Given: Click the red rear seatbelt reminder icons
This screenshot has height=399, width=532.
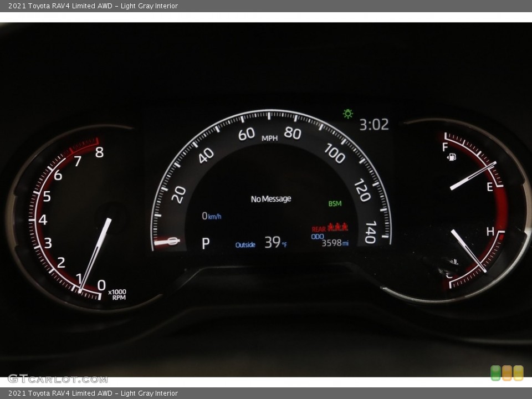Looking at the screenshot, I should (x=338, y=227).
